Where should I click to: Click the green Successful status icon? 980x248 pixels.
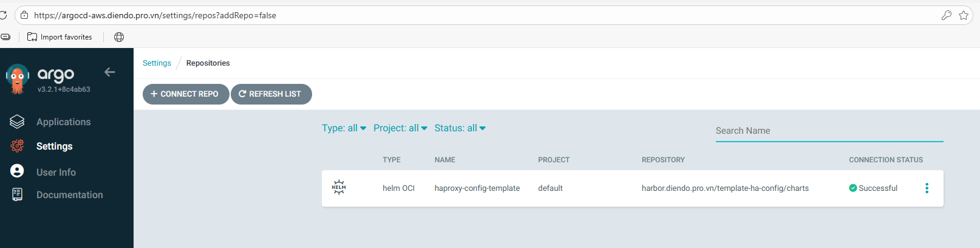[852, 188]
